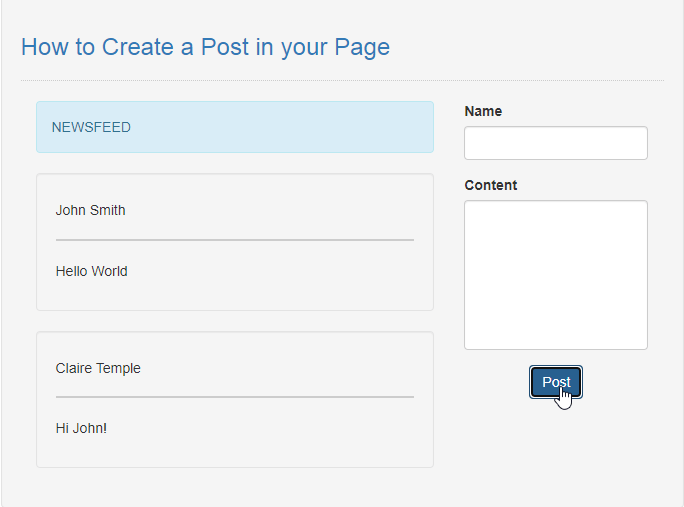Click the Hello World post text
The height and width of the screenshot is (507, 684).
tap(92, 271)
